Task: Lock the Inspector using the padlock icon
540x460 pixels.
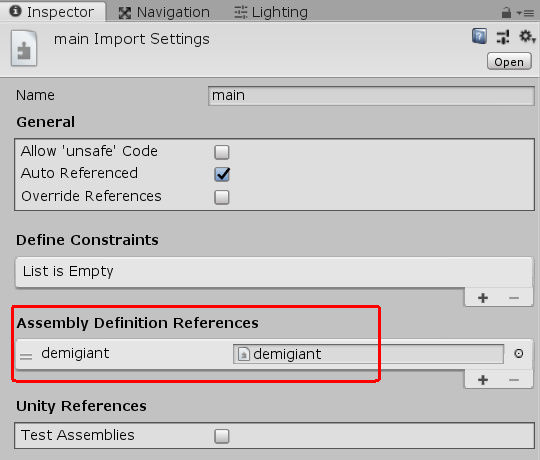Action: point(506,13)
